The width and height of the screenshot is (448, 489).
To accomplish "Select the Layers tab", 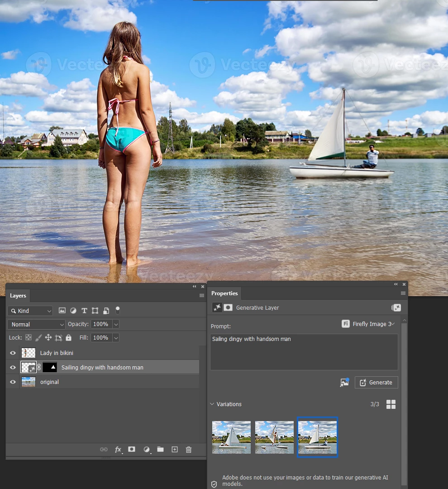I will (x=18, y=296).
